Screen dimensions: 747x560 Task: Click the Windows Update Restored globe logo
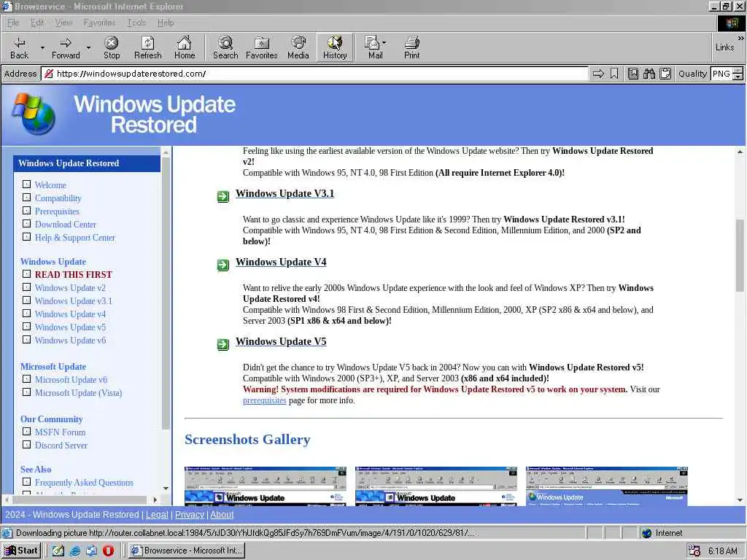point(34,114)
